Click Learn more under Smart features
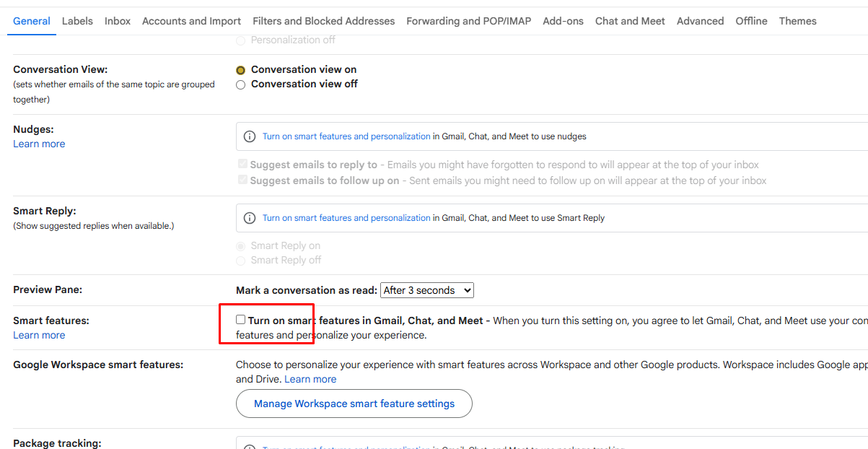Viewport: 868px width, 449px height. [x=39, y=335]
